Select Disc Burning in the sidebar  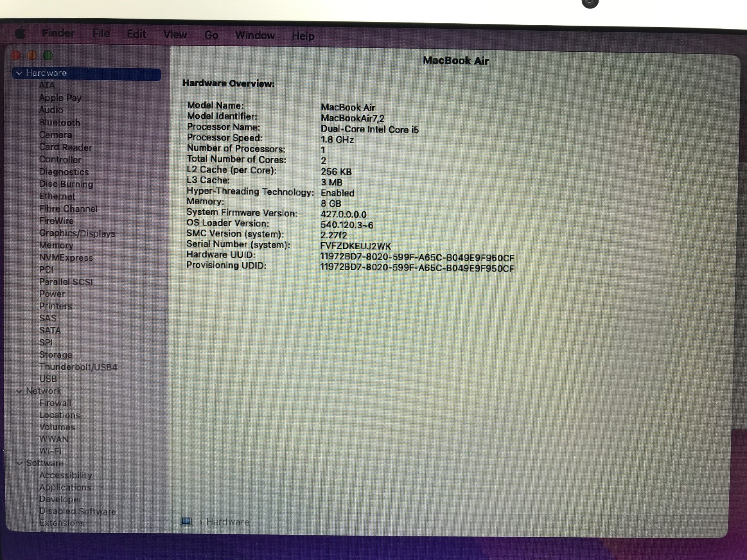coord(66,184)
